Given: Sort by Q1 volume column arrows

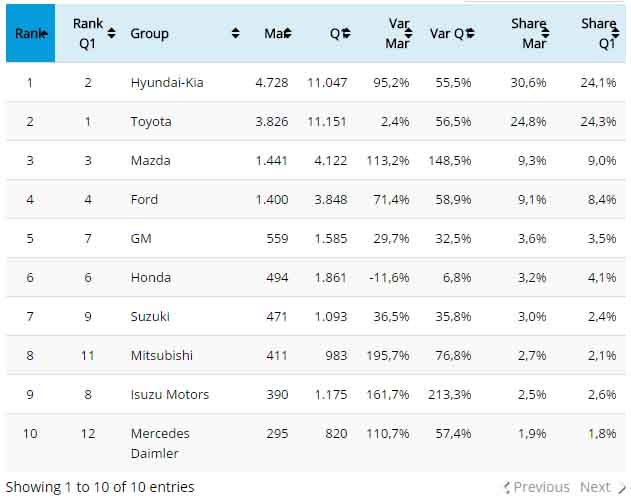Looking at the screenshot, I should [x=346, y=33].
